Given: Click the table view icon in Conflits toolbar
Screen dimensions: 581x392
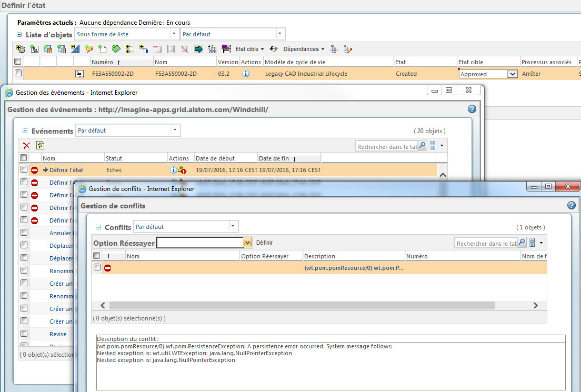Looking at the screenshot, I should (x=532, y=243).
